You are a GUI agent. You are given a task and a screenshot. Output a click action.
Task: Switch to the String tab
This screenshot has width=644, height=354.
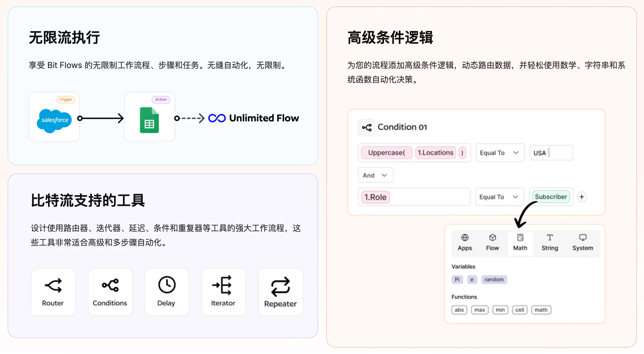[550, 242]
